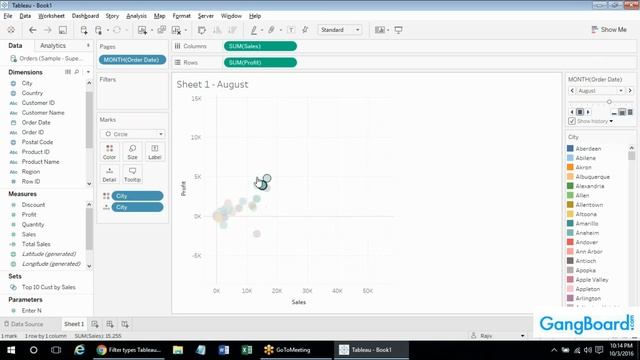
Task: Open the Dimensions pane menu arrow
Action: (x=88, y=72)
